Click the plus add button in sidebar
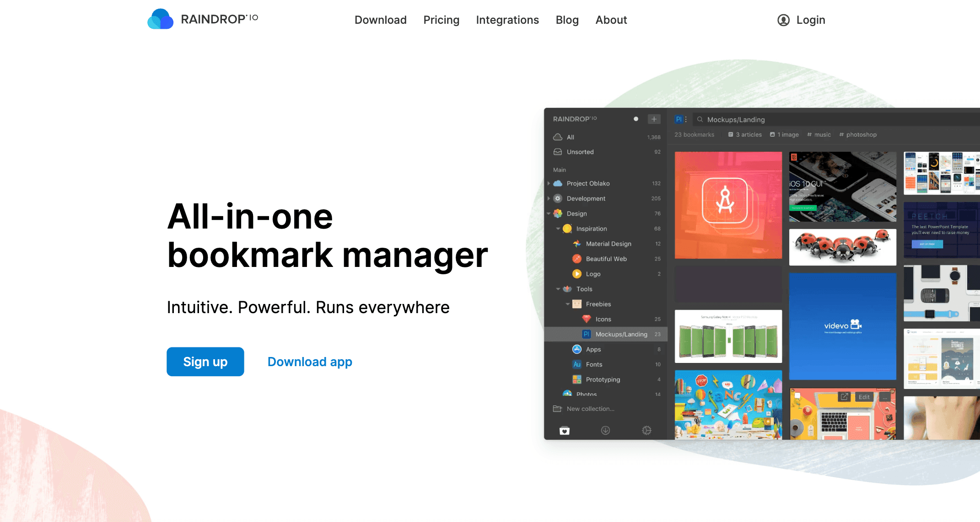The height and width of the screenshot is (522, 980). pyautogui.click(x=654, y=119)
